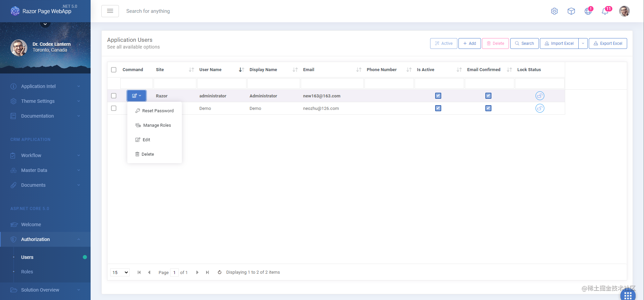Select the Demo row checkbox
This screenshot has height=300, width=644.
coord(114,108)
